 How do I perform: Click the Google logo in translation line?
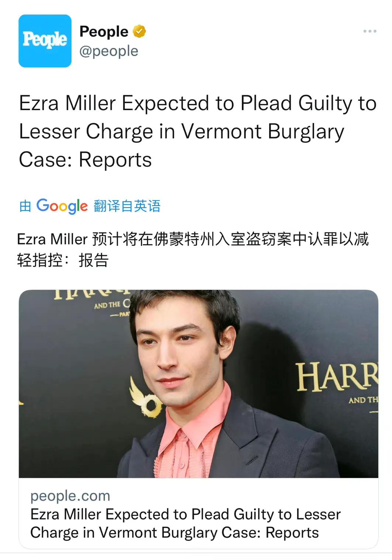[x=62, y=206]
